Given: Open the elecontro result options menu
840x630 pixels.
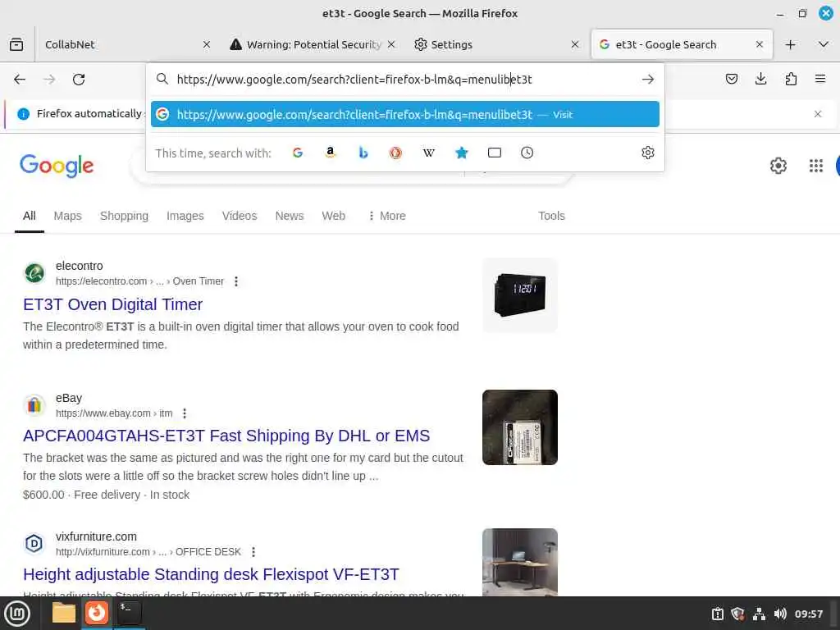Looking at the screenshot, I should coord(236,281).
